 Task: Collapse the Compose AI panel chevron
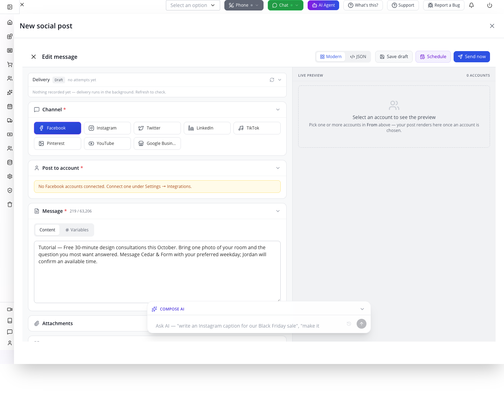[x=362, y=309]
